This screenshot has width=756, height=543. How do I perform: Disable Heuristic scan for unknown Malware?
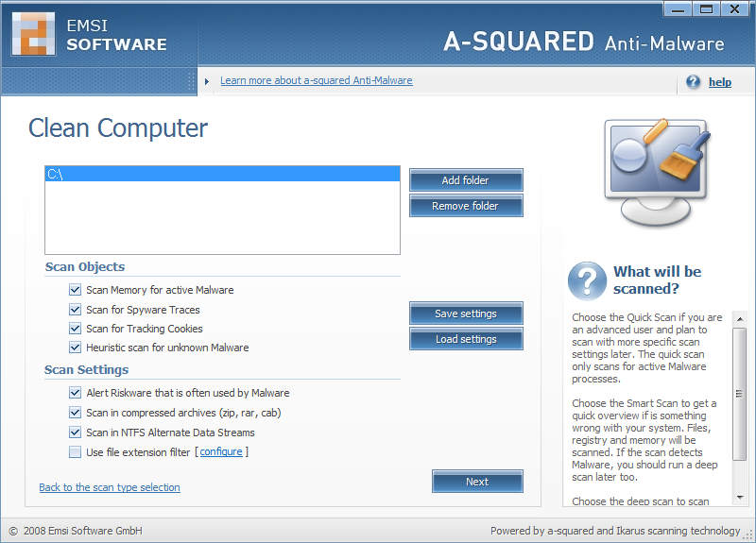pyautogui.click(x=75, y=348)
